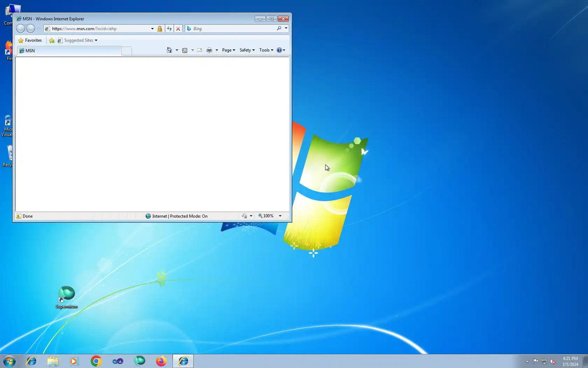Viewport: 588px width, 368px height.
Task: Select the MSN tab
Action: 69,51
